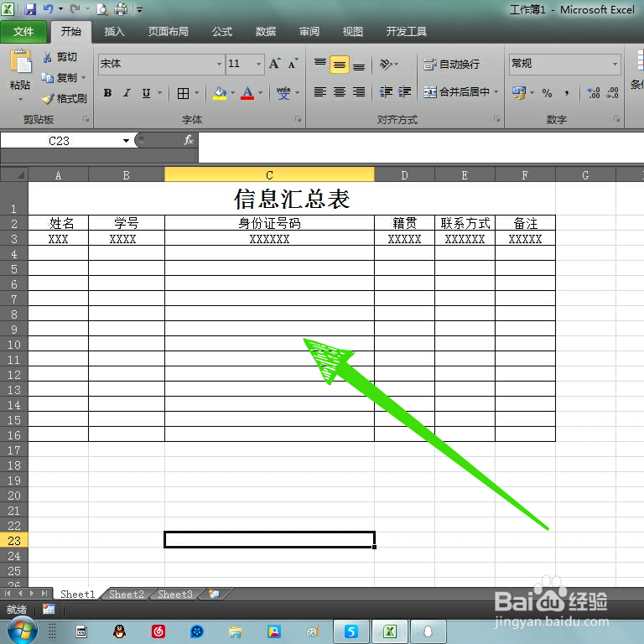Open the Alignment group dialog launcher
Viewport: 644px width, 644px height.
(x=497, y=119)
